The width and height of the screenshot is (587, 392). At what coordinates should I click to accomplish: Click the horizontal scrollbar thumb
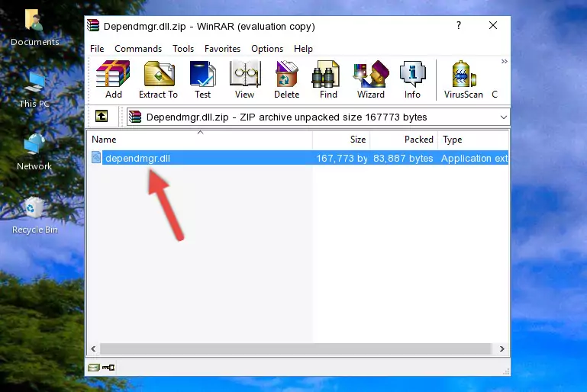pyautogui.click(x=295, y=349)
